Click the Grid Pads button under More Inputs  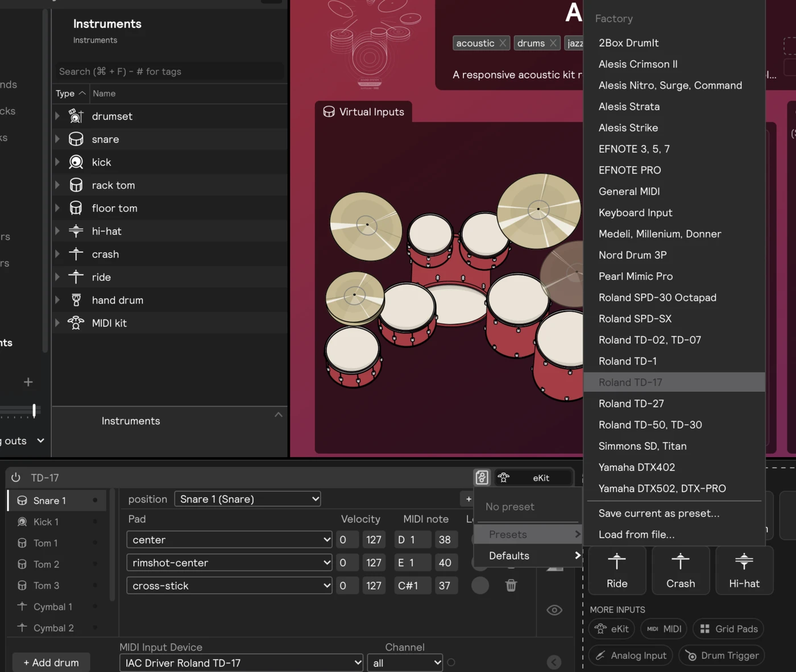click(729, 629)
